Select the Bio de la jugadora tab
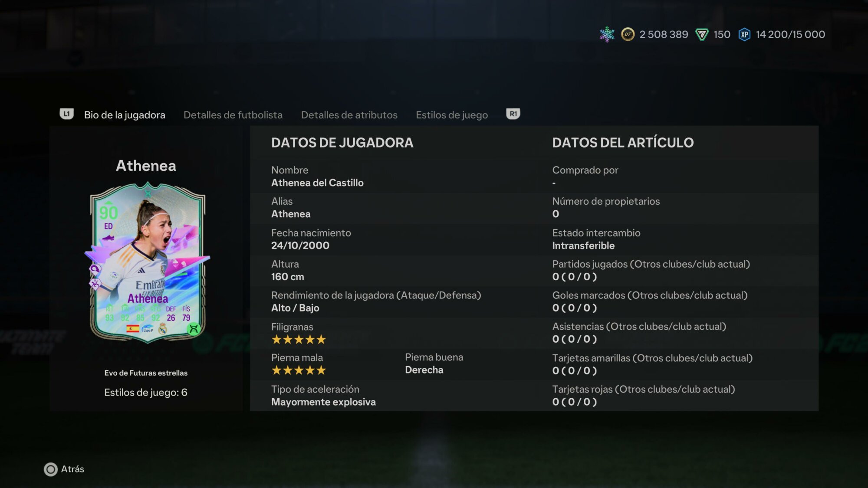The image size is (868, 488). pyautogui.click(x=125, y=115)
